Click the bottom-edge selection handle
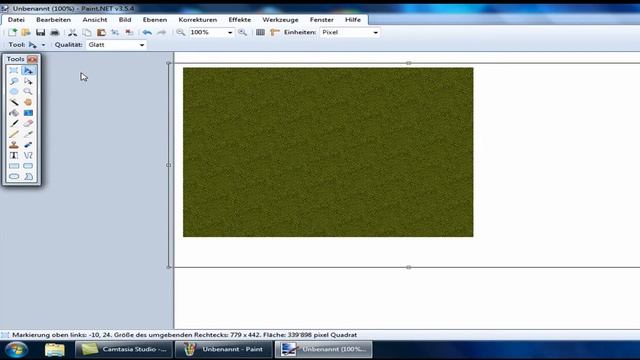The image size is (640, 360). [x=409, y=267]
